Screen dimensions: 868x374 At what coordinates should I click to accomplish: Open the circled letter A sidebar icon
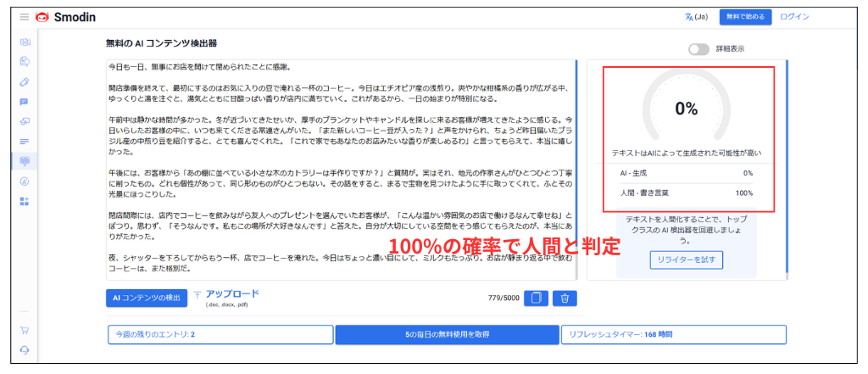[25, 181]
